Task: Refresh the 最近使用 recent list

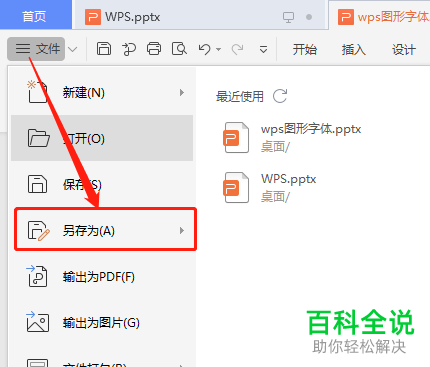Action: click(280, 96)
